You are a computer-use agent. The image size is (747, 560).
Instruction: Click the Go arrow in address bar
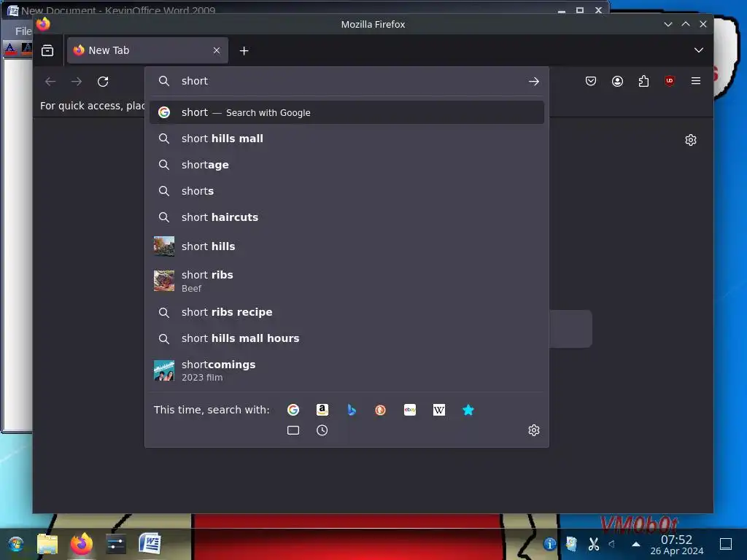click(x=533, y=82)
